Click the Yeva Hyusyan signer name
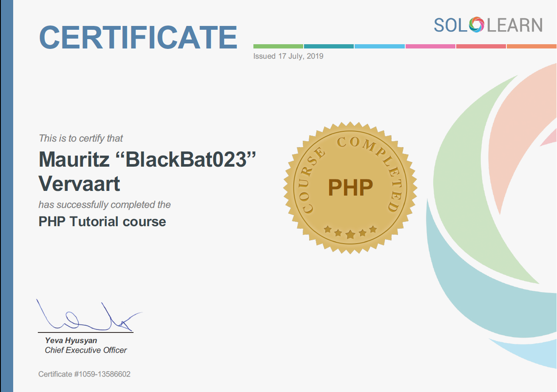557x392 pixels. coord(71,341)
